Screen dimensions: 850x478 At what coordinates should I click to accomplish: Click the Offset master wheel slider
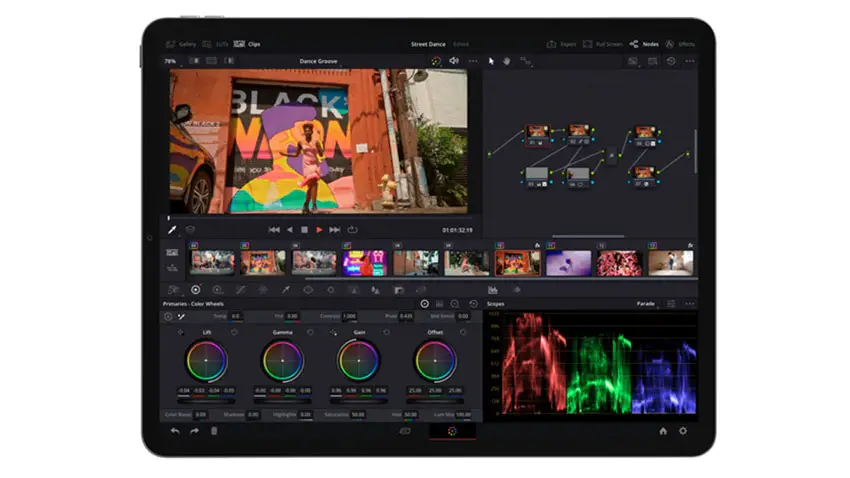pyautogui.click(x=435, y=402)
